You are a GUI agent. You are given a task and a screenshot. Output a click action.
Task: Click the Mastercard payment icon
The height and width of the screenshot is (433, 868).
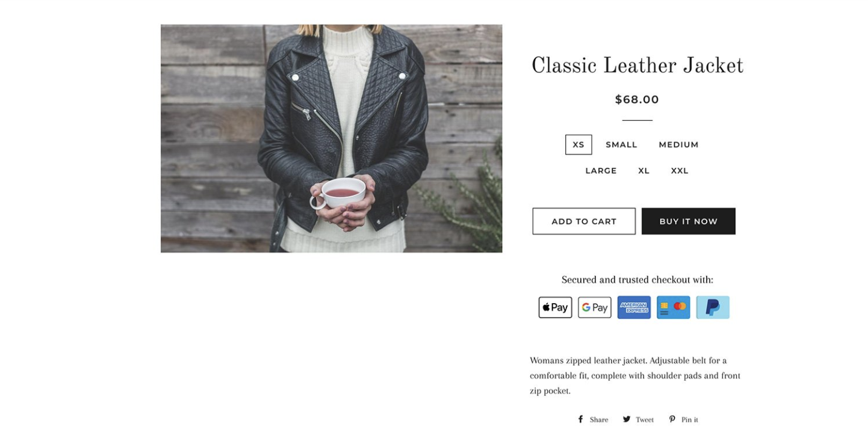click(673, 307)
